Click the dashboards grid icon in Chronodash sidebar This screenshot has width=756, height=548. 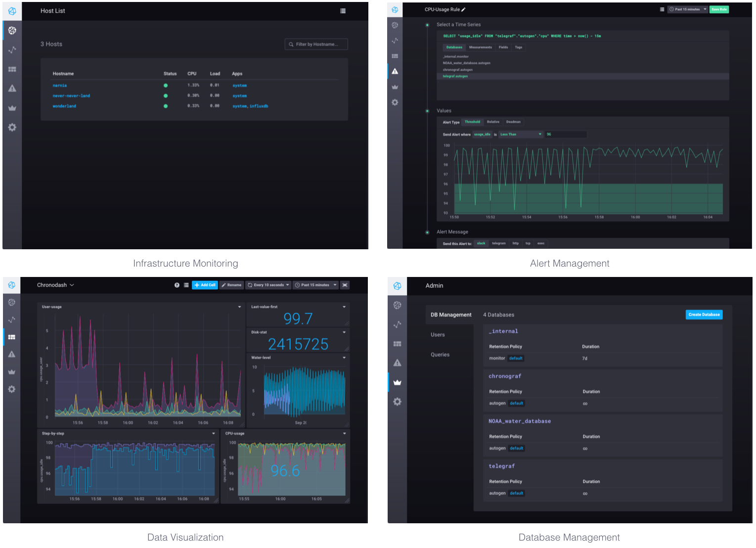12,337
